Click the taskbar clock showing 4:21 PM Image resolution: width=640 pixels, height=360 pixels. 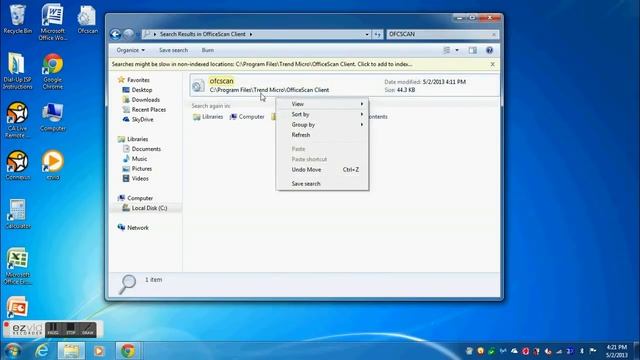[616, 351]
